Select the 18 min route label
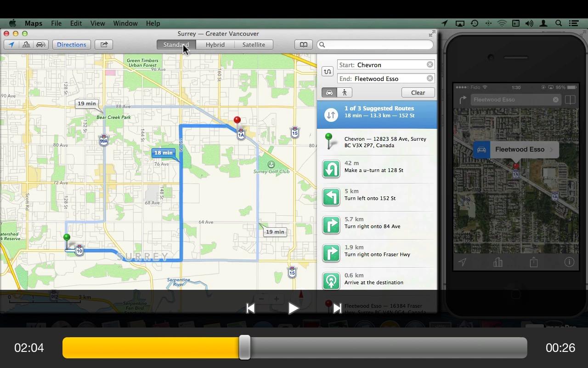The image size is (588, 368). pos(164,153)
